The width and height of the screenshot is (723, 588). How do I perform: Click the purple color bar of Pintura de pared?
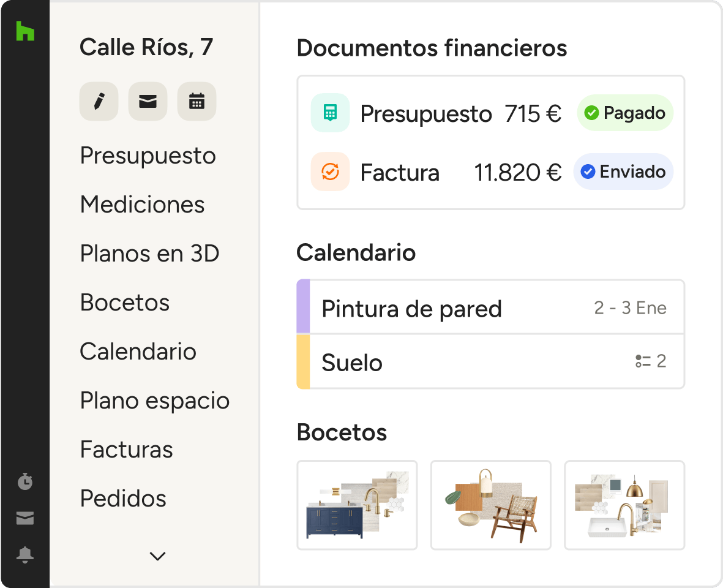point(303,307)
